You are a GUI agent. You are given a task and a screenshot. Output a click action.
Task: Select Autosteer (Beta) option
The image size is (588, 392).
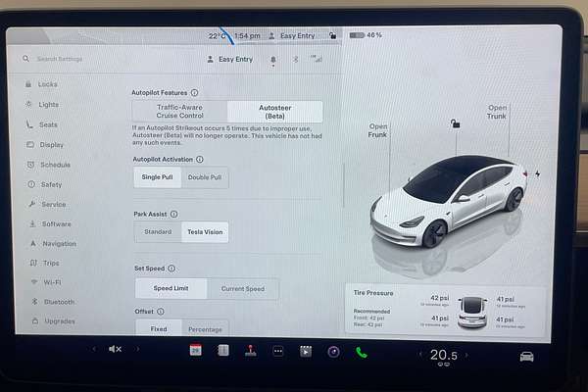coord(274,112)
